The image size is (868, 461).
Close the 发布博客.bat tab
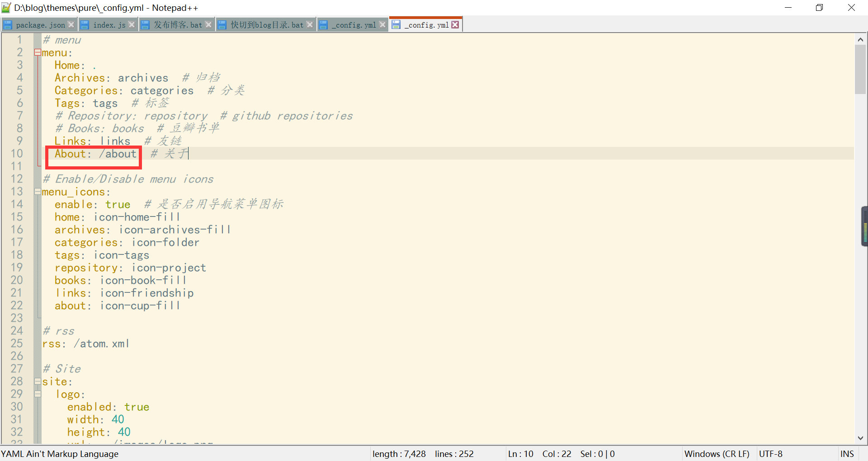[208, 24]
